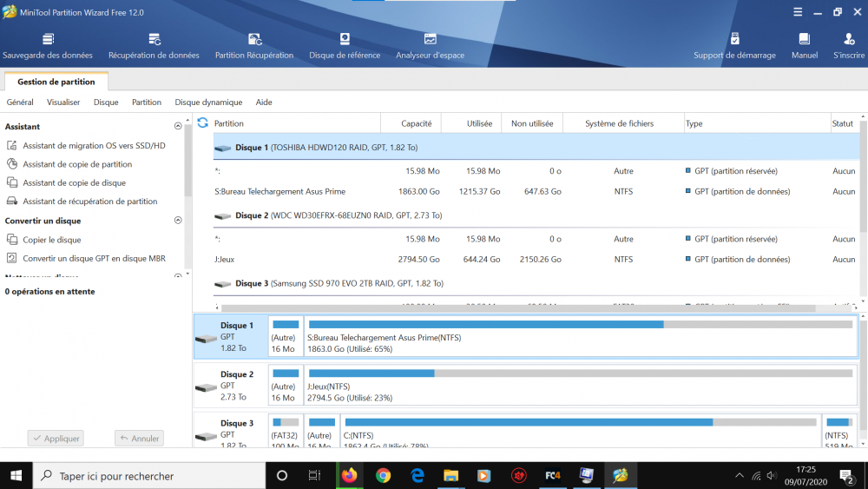
Task: Open Sauvegarde des données tool
Action: [x=48, y=46]
